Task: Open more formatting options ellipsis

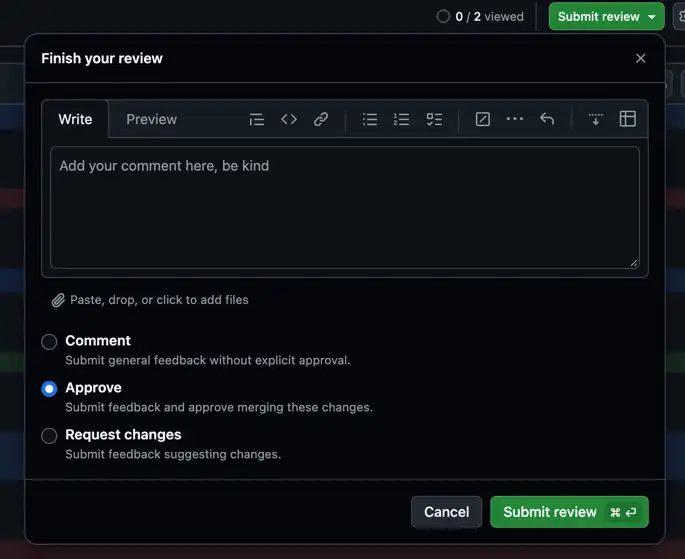Action: coord(515,119)
